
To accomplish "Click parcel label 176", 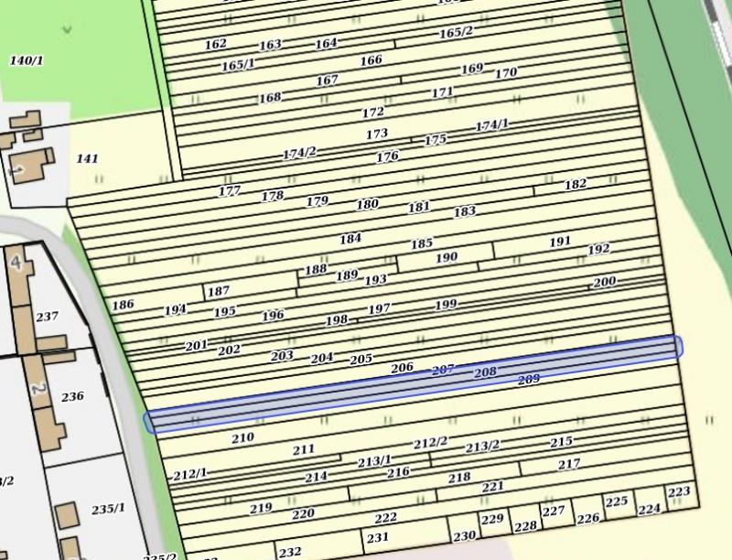I will click(x=387, y=156).
